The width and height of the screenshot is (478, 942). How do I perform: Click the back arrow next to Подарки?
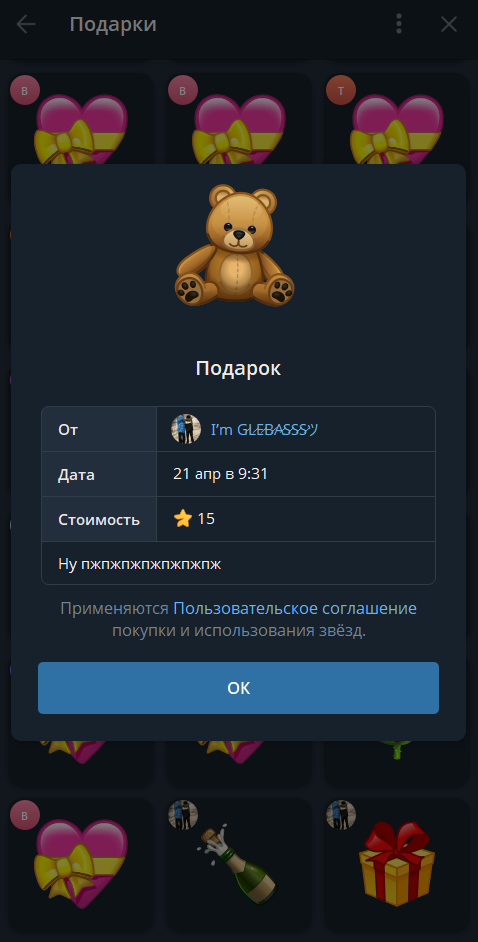tap(26, 24)
